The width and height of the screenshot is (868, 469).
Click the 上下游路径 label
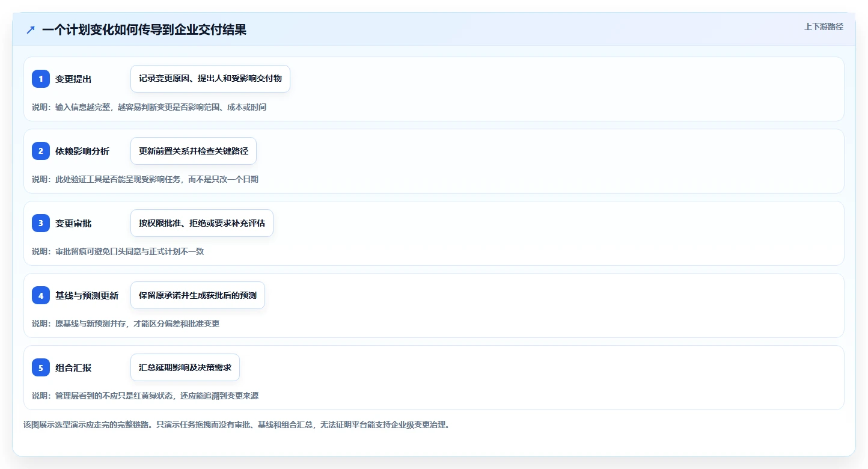(824, 26)
